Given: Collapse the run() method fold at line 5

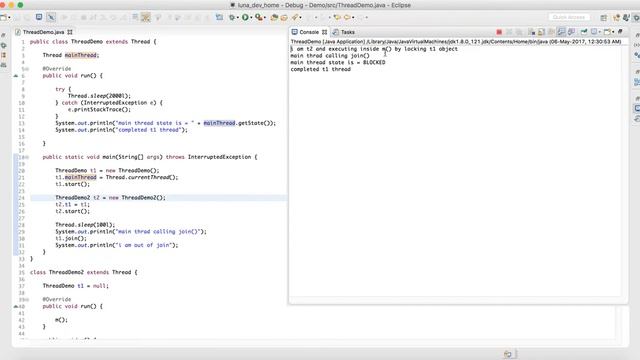Looking at the screenshot, I should [27, 69].
